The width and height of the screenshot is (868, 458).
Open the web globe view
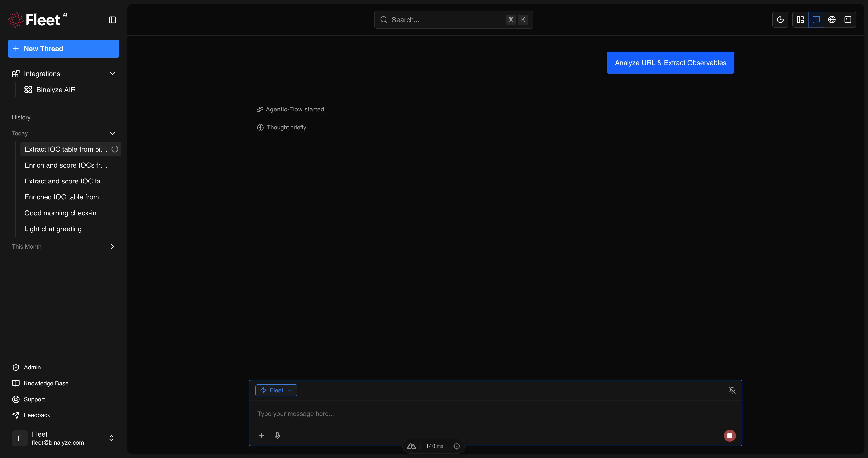(x=832, y=20)
